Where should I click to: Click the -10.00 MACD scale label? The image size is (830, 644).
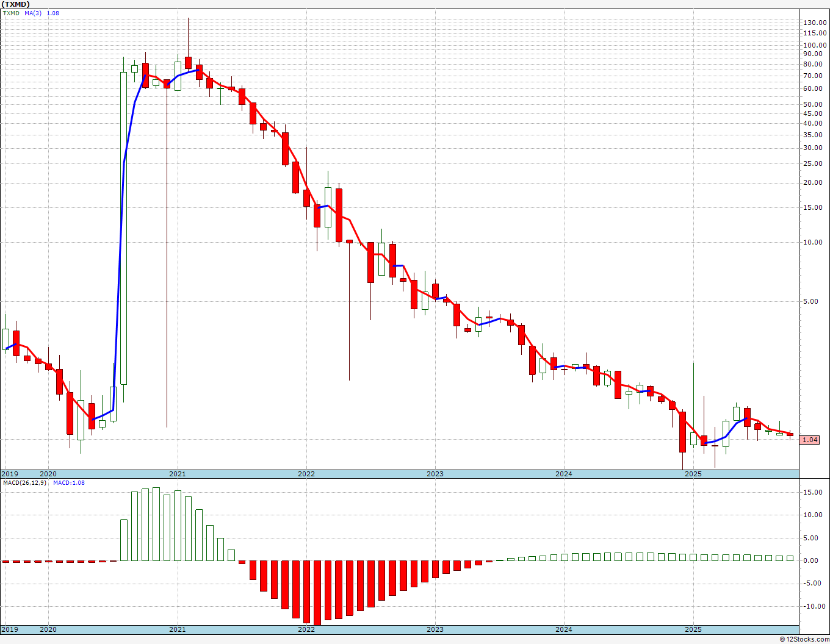(811, 606)
